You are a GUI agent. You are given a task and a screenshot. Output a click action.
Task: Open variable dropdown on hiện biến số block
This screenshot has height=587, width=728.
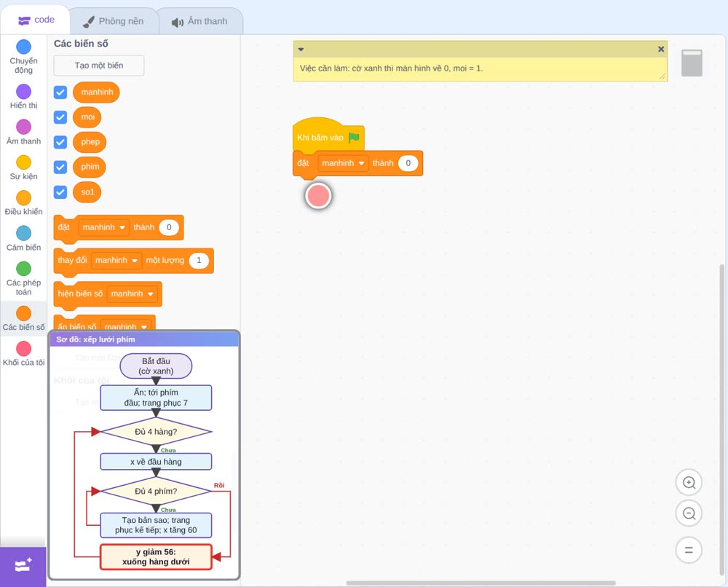coord(132,293)
